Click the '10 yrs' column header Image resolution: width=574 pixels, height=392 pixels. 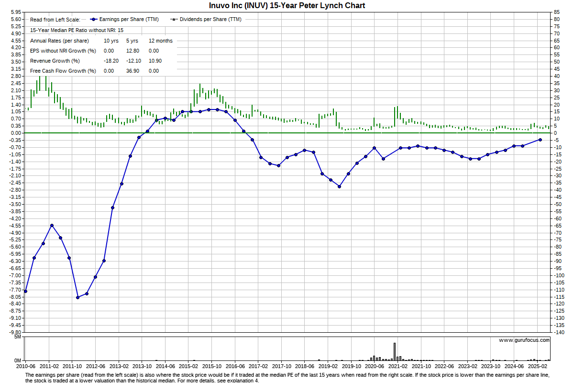(111, 41)
